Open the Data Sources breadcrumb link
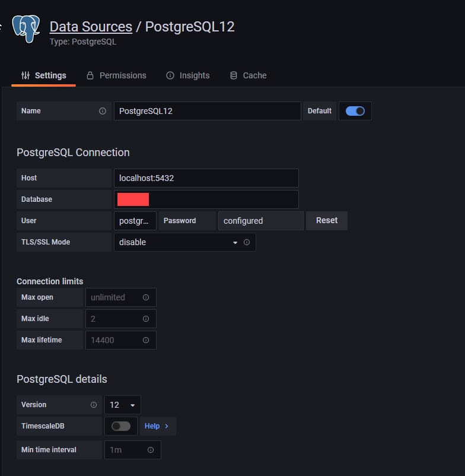Screen dimensions: 465x476 click(91, 27)
